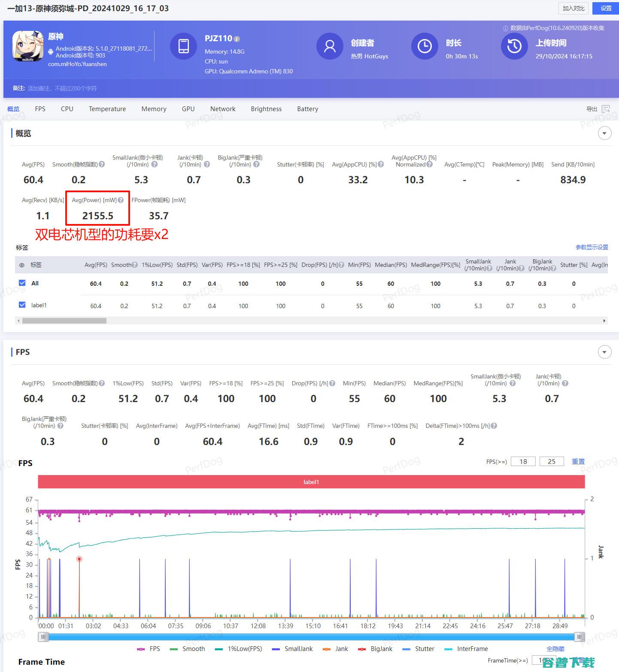
Task: Open the info icon next to PJZ110
Action: (236, 38)
